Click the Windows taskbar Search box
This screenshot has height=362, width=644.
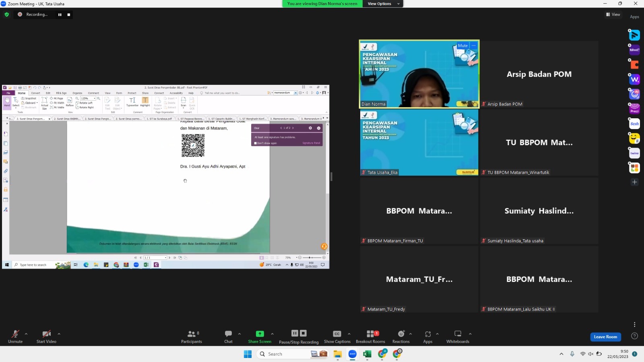[x=282, y=354]
